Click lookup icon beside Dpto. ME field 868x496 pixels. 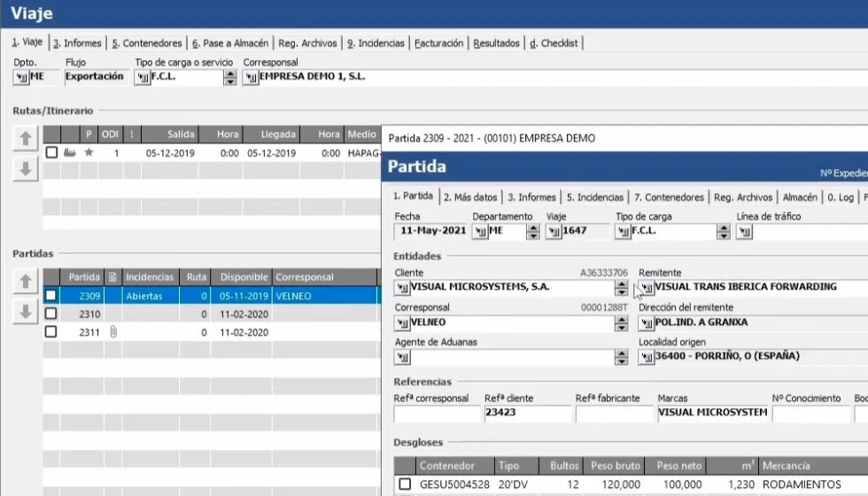click(21, 77)
